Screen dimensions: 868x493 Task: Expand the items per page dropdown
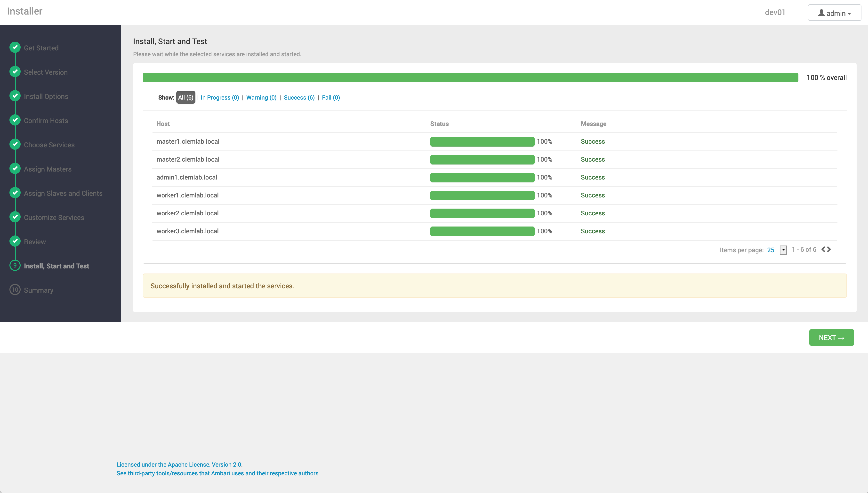pyautogui.click(x=783, y=250)
